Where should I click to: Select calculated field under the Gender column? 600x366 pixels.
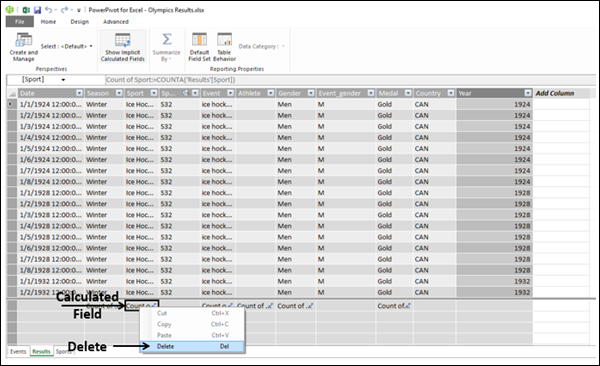tap(295, 306)
